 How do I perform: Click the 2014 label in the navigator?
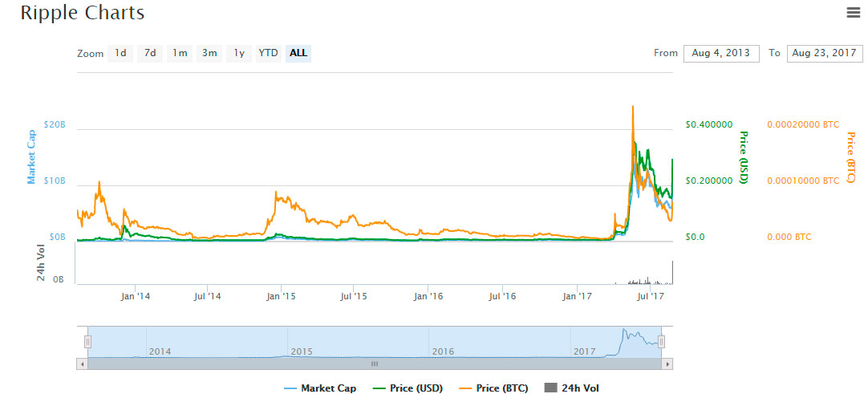click(x=160, y=351)
